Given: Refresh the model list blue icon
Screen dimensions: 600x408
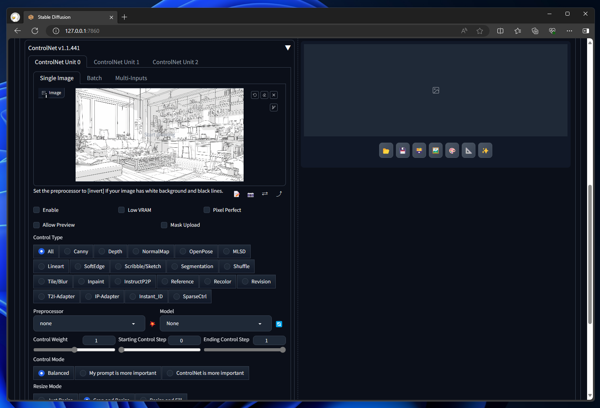Looking at the screenshot, I should tap(279, 324).
